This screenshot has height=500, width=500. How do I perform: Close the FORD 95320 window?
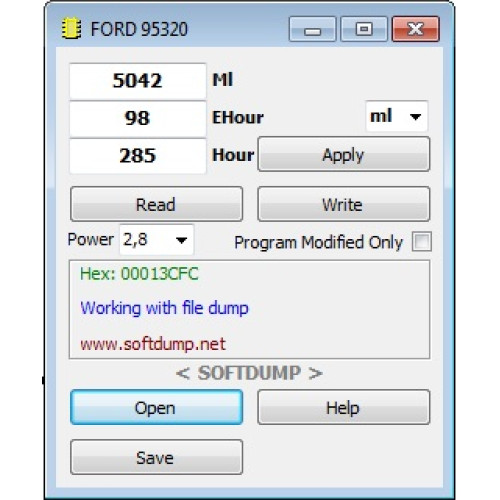[416, 29]
